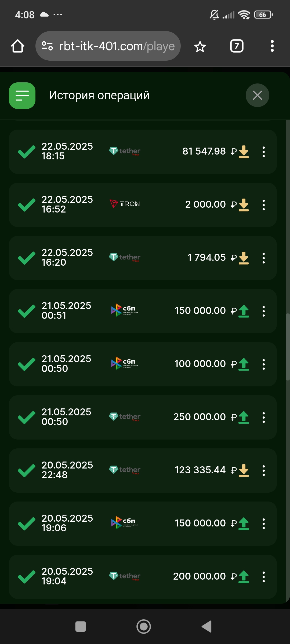This screenshot has width=290, height=644.
Task: Tap the site info icon in the address bar
Action: click(x=47, y=46)
